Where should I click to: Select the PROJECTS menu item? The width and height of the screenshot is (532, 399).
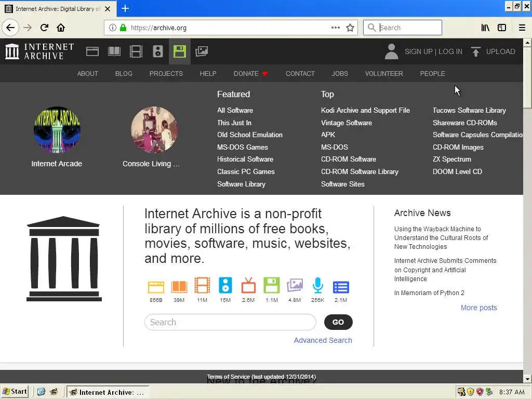(166, 74)
